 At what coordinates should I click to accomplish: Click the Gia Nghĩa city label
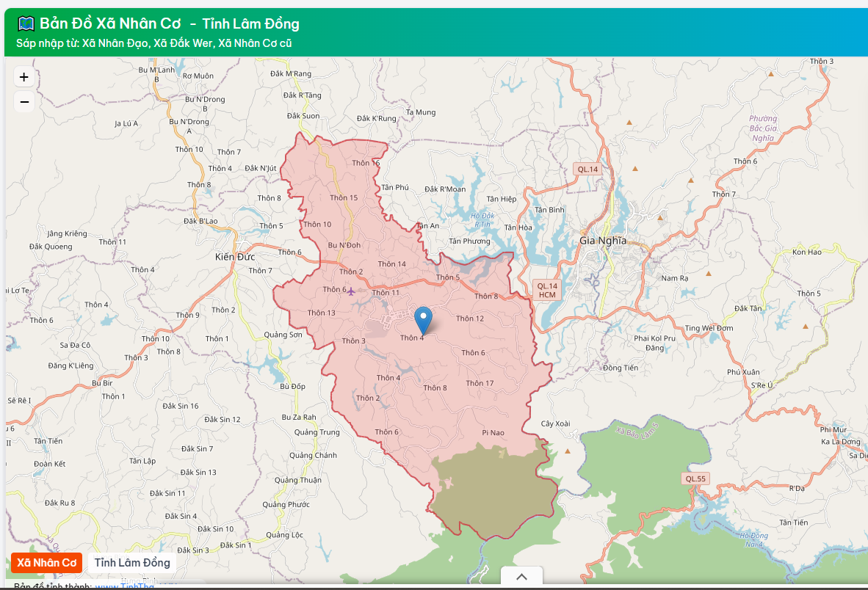(x=603, y=240)
